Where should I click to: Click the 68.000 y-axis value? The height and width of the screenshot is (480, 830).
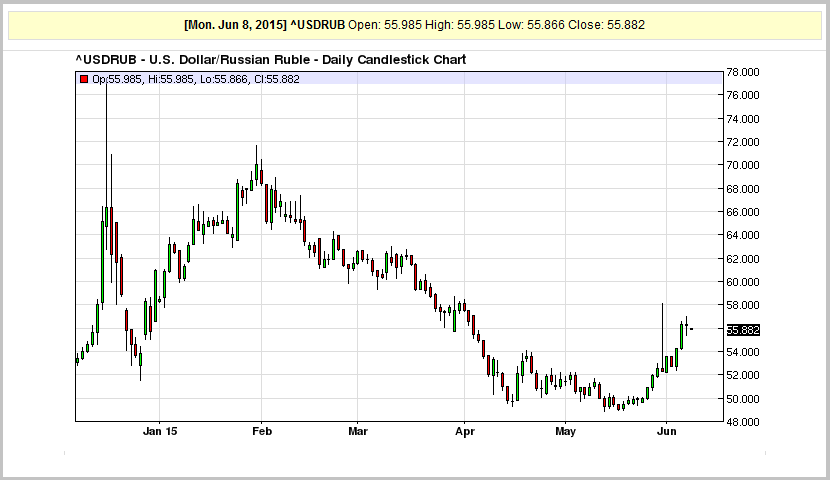pyautogui.click(x=743, y=189)
